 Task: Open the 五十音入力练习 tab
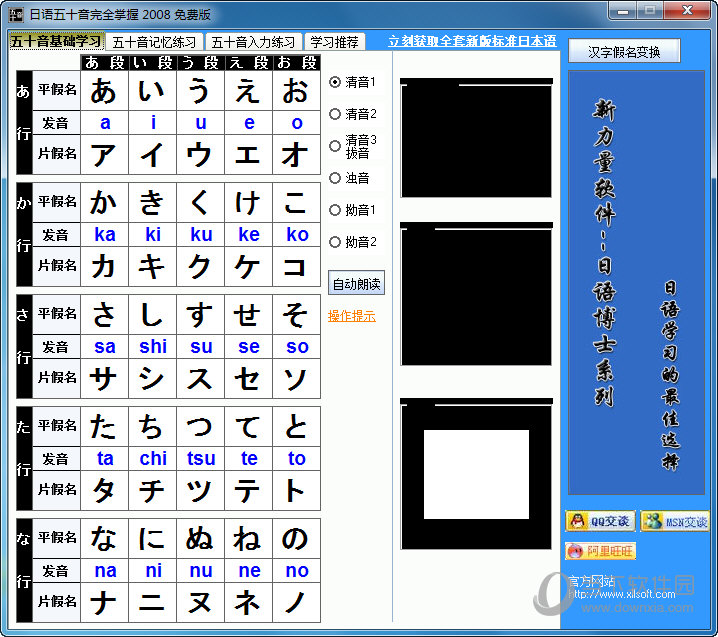254,42
